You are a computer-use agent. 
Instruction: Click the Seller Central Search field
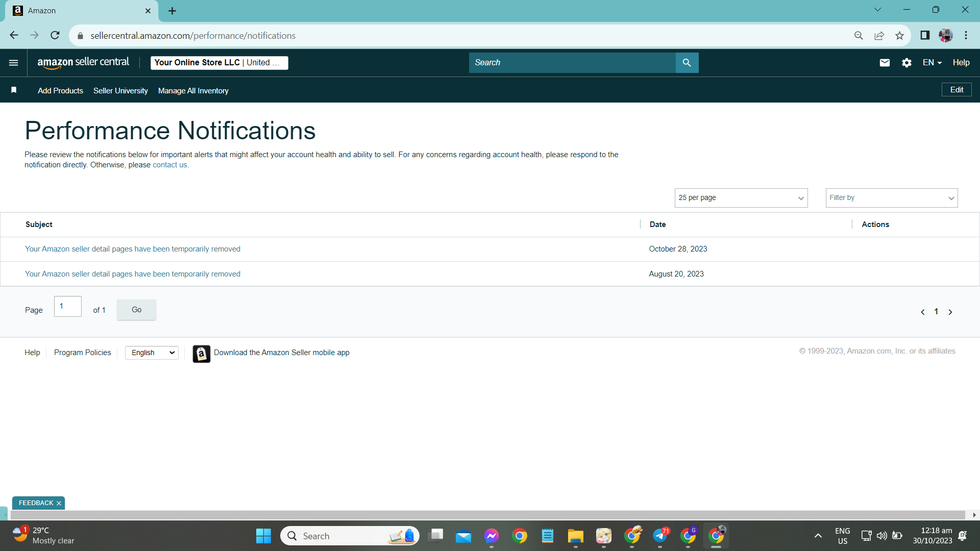tap(572, 63)
